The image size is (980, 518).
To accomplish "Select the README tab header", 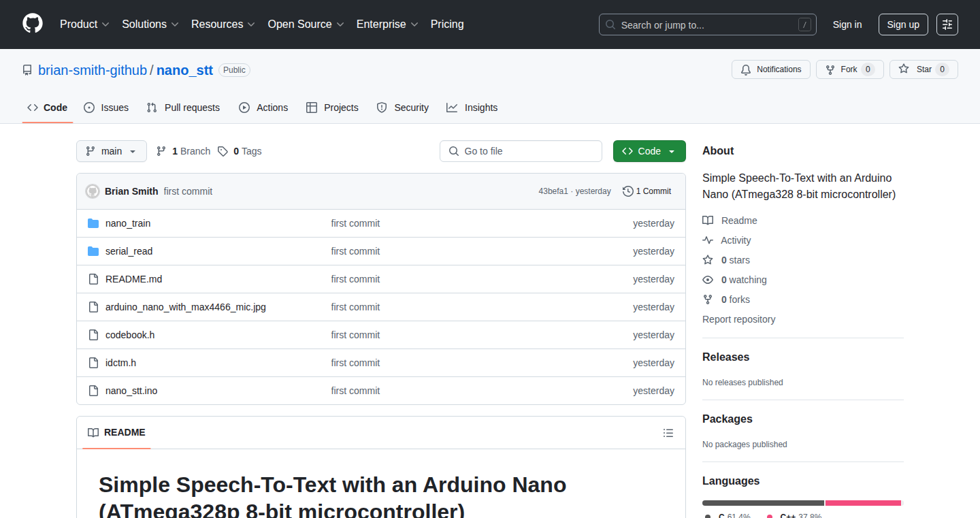I will tap(116, 433).
